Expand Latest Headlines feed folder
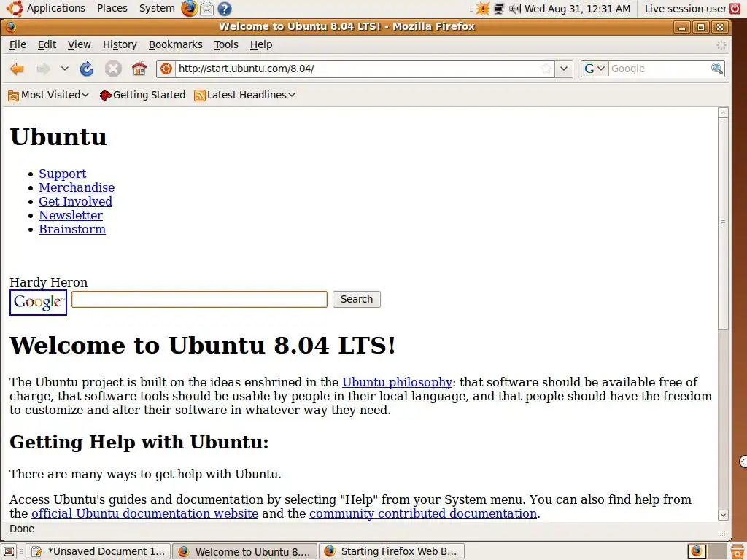The height and width of the screenshot is (560, 747). pos(245,96)
